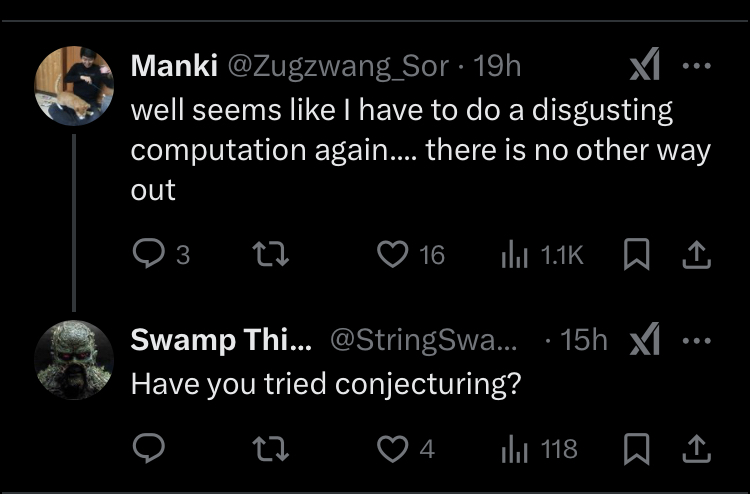This screenshot has height=494, width=750.
Task: Share Swamp Thing's reply
Action: [695, 449]
